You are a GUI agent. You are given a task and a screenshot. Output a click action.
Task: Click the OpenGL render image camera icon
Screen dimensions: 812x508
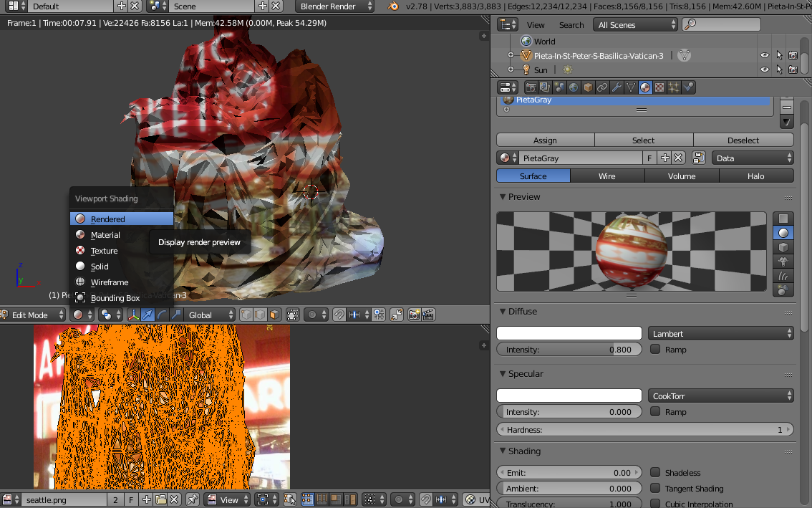click(415, 315)
